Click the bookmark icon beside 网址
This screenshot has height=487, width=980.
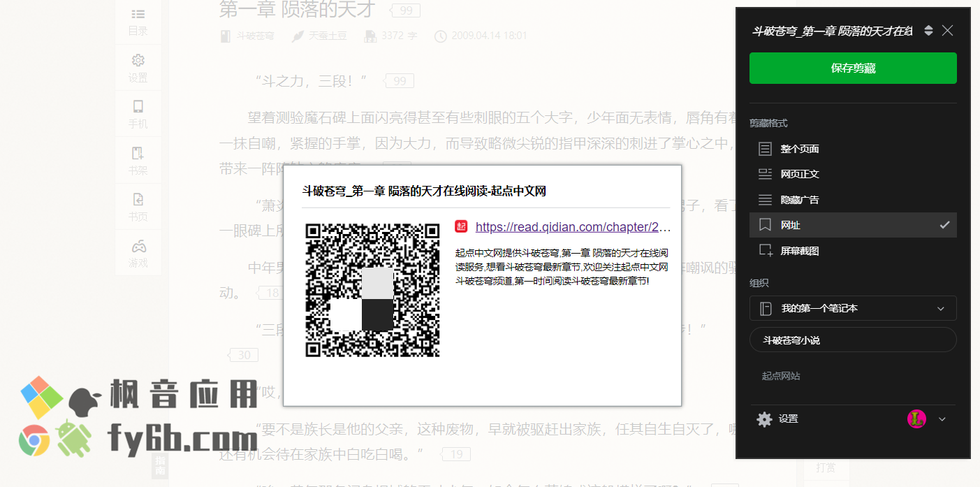coord(765,225)
